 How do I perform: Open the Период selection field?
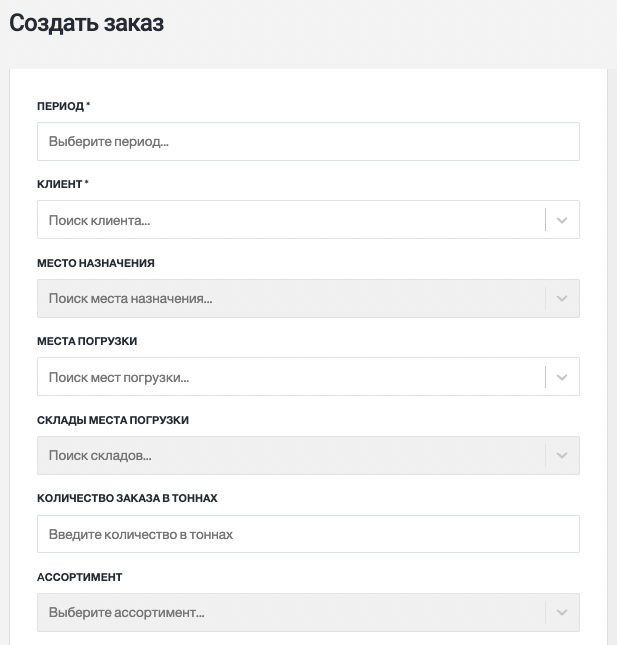pos(308,142)
